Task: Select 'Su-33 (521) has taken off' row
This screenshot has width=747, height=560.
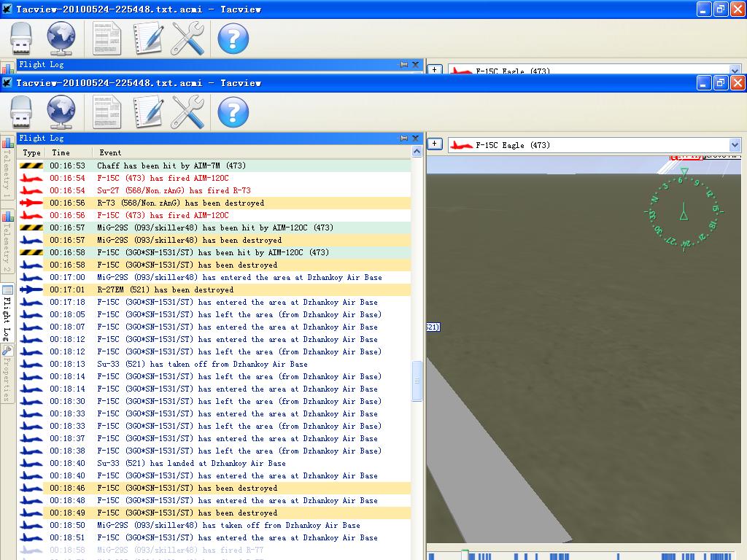Action: (x=214, y=364)
